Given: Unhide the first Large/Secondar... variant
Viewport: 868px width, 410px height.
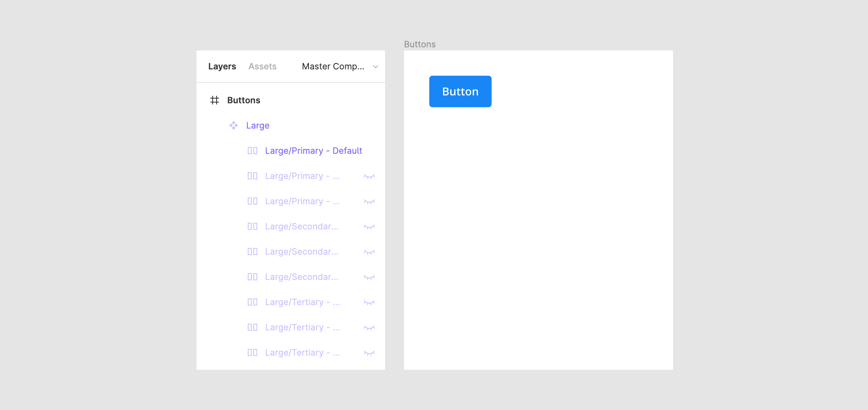Looking at the screenshot, I should pos(369,227).
